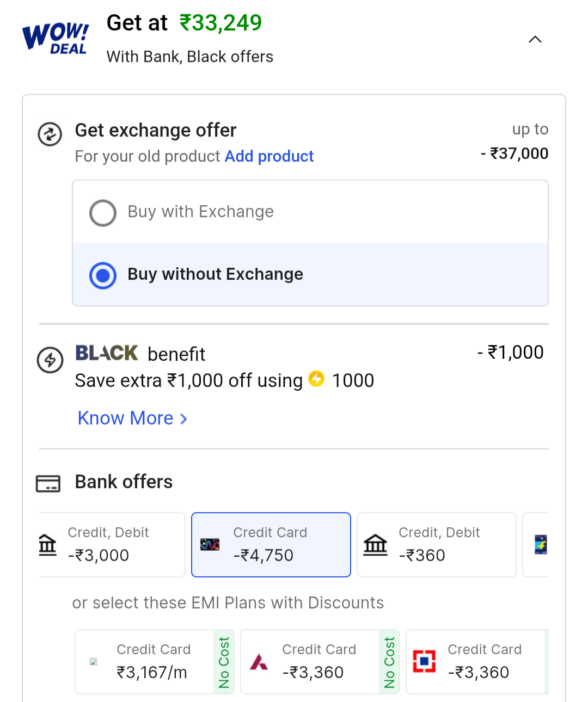
Task: Click the lightning bolt benefit icon
Action: point(50,360)
